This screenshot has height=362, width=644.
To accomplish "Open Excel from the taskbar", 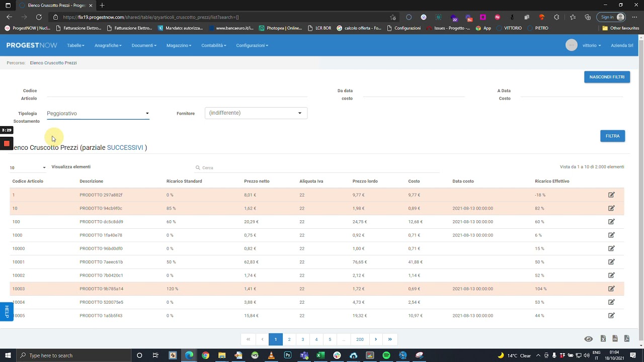I will point(320,355).
